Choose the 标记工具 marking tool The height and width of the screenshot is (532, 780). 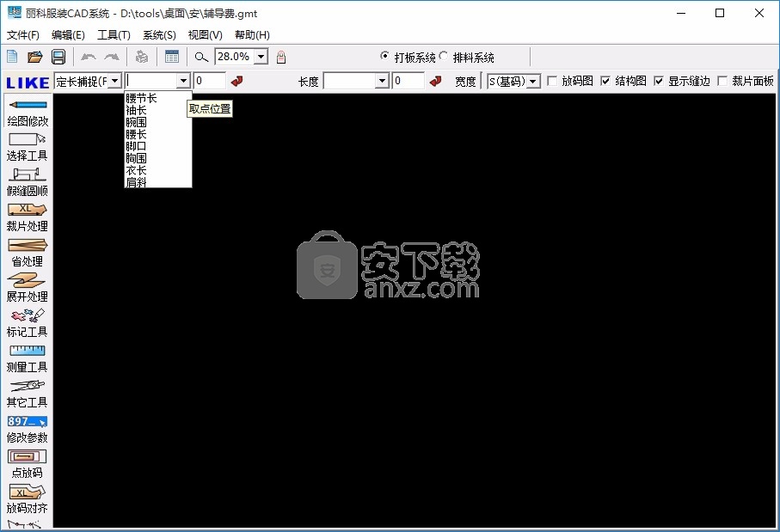point(27,322)
